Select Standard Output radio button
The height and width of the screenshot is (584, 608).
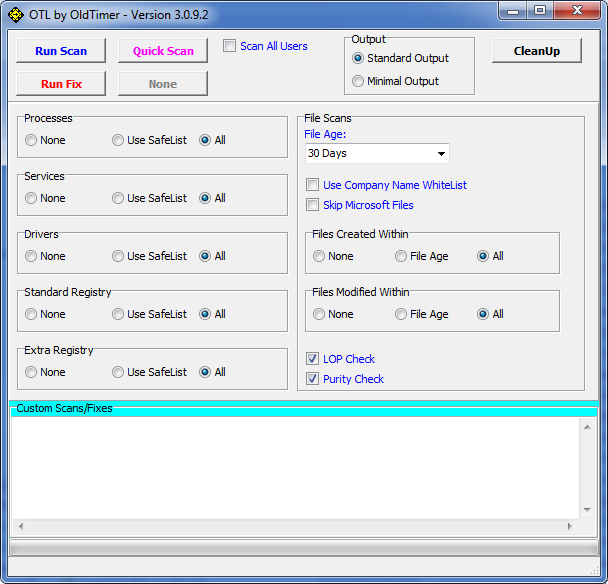point(358,58)
